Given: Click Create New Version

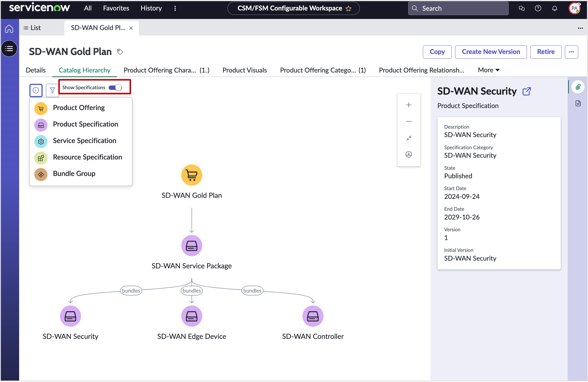Looking at the screenshot, I should tap(491, 52).
